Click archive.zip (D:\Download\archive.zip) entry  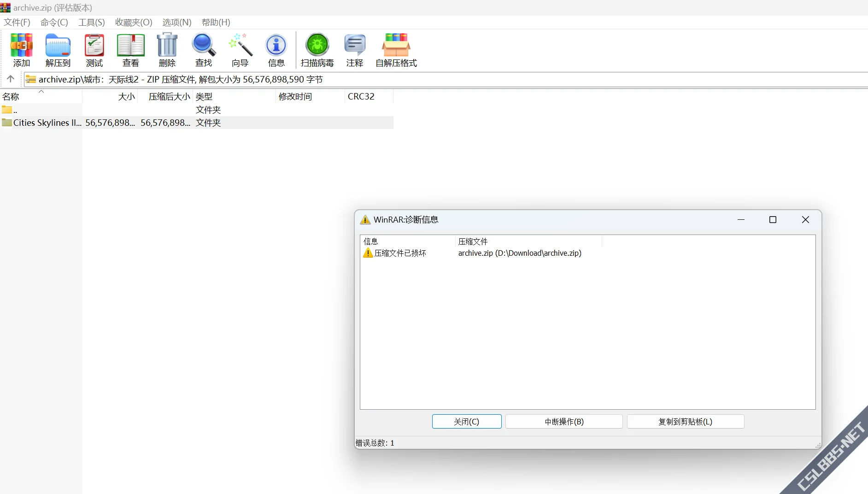pyautogui.click(x=520, y=253)
